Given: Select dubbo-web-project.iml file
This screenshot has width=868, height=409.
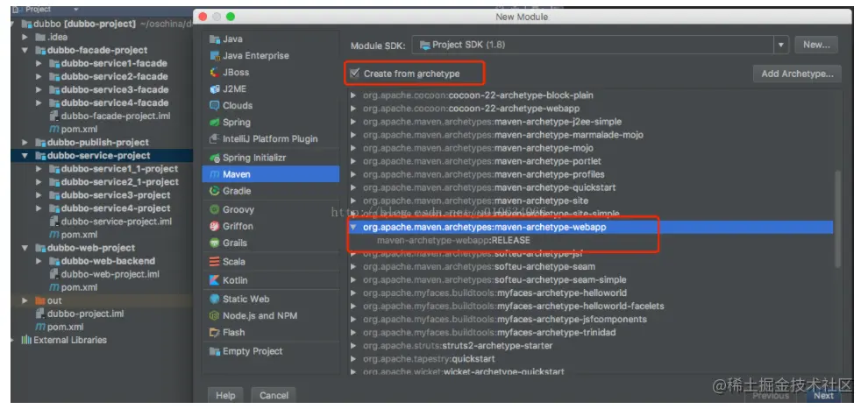Looking at the screenshot, I should [102, 274].
